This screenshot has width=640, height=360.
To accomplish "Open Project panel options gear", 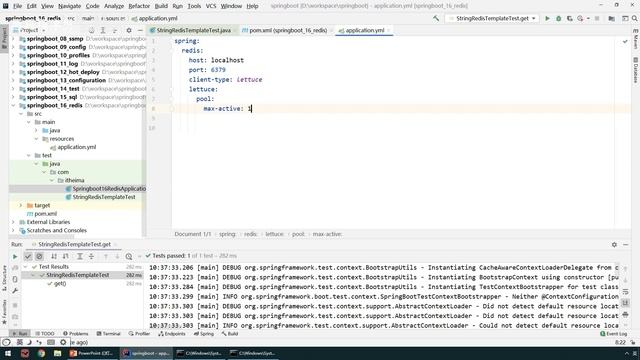I will 129,30.
